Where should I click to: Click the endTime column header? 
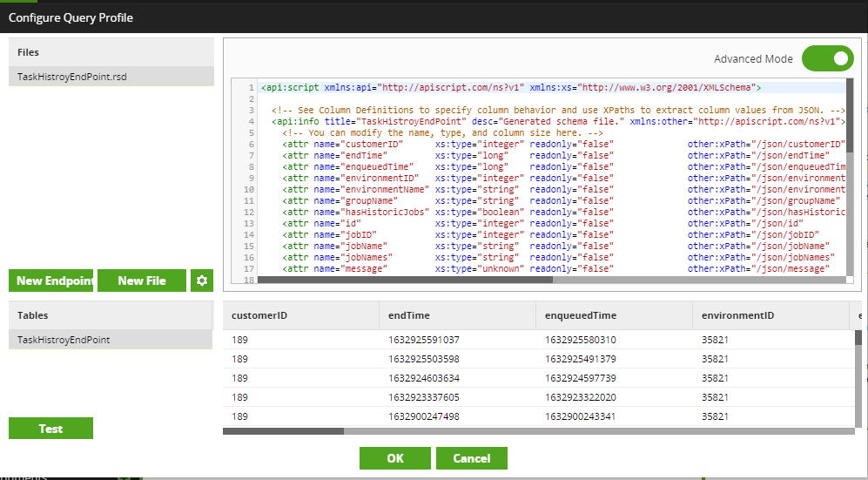coord(458,315)
